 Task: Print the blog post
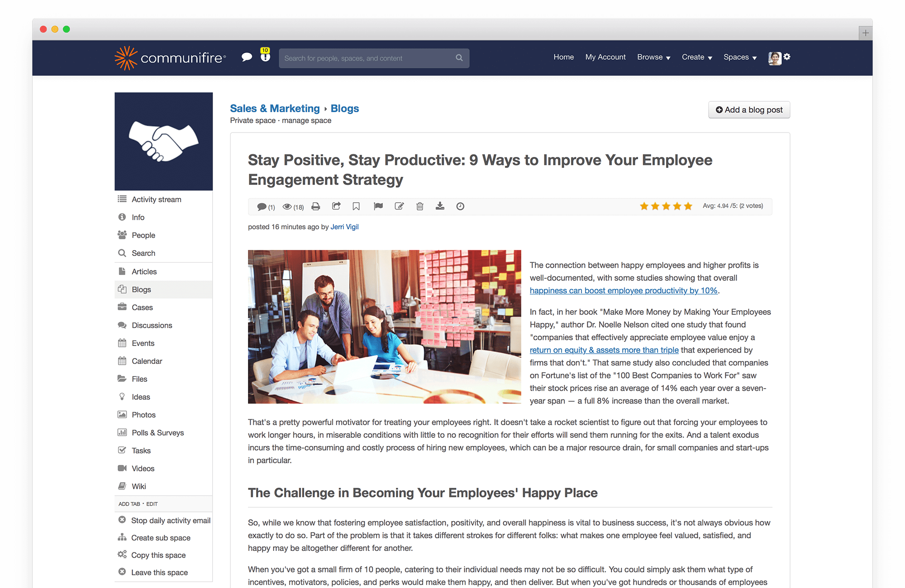tap(315, 206)
